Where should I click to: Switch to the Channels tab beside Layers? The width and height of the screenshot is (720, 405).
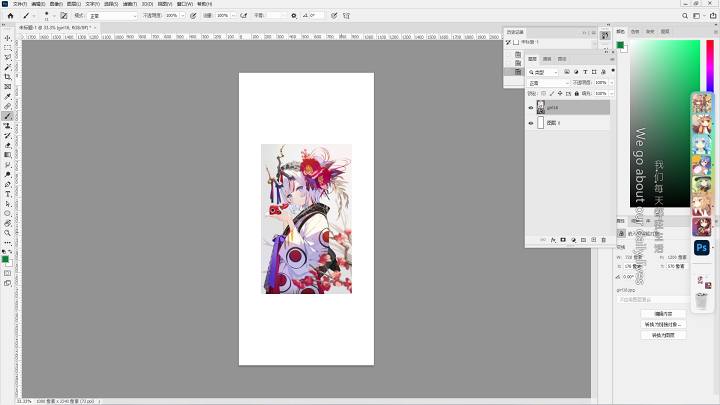pos(547,59)
